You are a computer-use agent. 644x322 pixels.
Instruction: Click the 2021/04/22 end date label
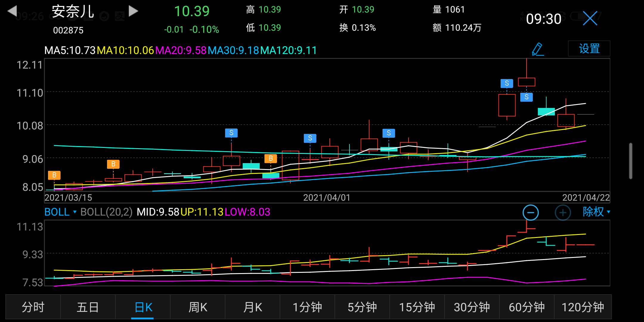[586, 197]
